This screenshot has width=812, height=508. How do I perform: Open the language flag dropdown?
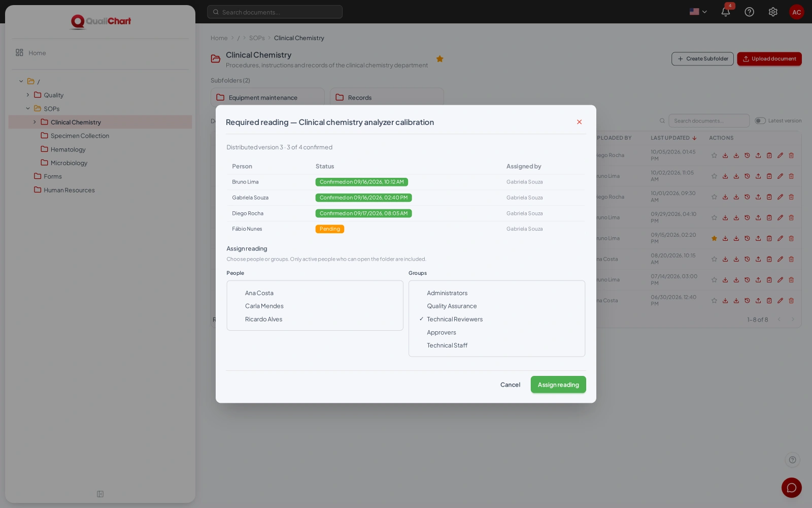pyautogui.click(x=698, y=12)
